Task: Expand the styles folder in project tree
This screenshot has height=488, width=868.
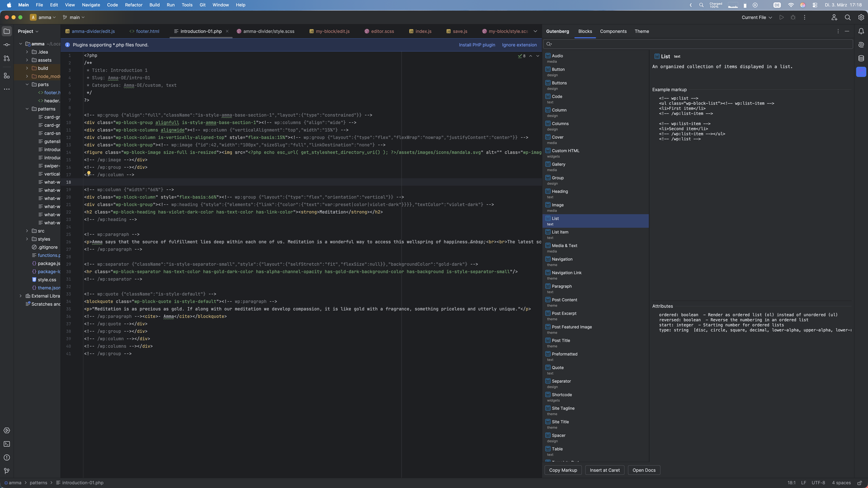Action: click(27, 239)
